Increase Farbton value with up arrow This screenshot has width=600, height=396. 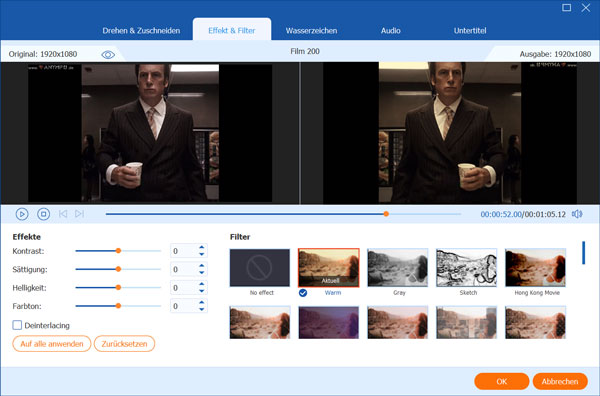(x=202, y=303)
